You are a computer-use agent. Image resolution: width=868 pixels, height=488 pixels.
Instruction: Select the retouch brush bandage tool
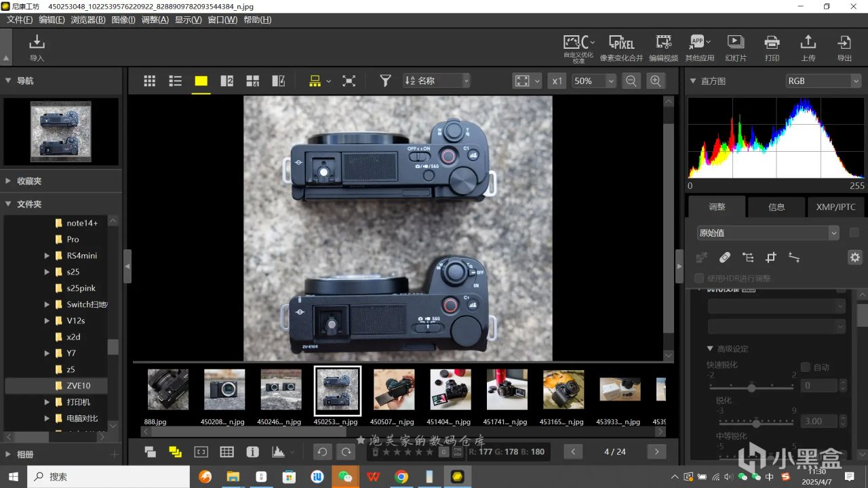coord(724,258)
